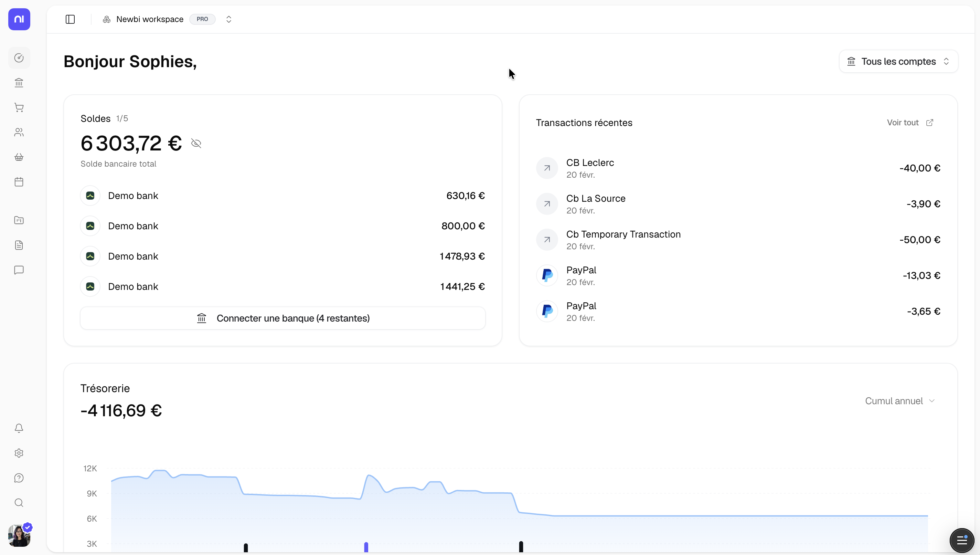The image size is (980, 555).
Task: Expand the Newbi workspace switcher
Action: click(x=228, y=19)
